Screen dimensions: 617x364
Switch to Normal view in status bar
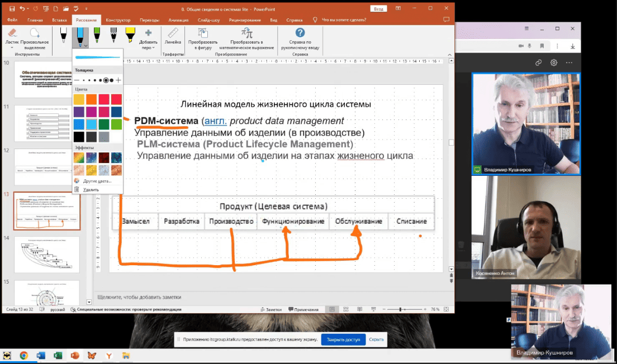(331, 309)
